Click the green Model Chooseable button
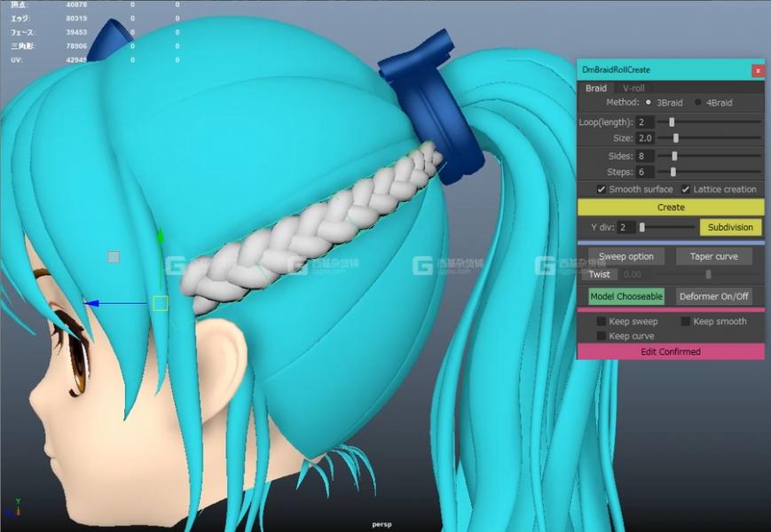Viewport: 771px width, 532px height. tap(626, 296)
